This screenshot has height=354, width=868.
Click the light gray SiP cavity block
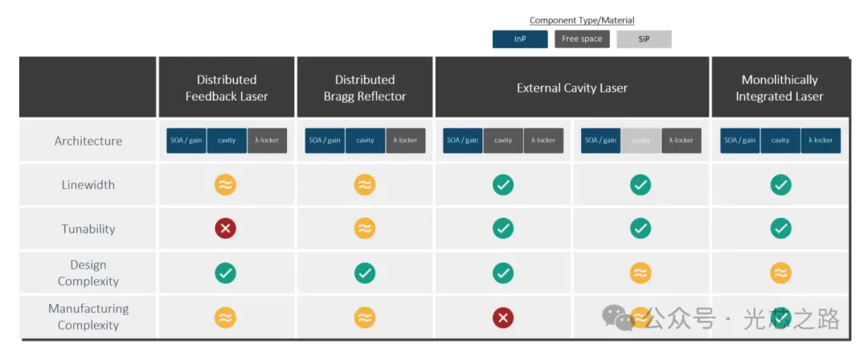pyautogui.click(x=641, y=141)
